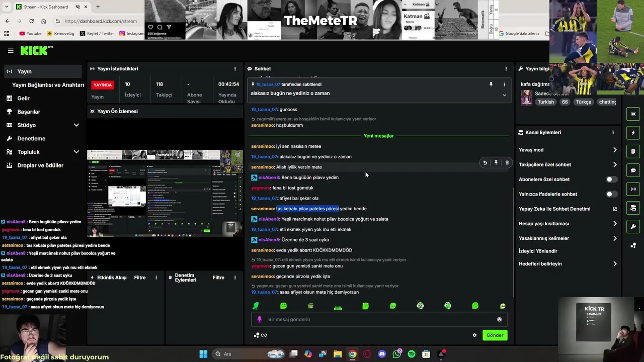Open Denetleme sidebar menu item
Image resolution: width=644 pixels, height=362 pixels.
pyautogui.click(x=42, y=138)
